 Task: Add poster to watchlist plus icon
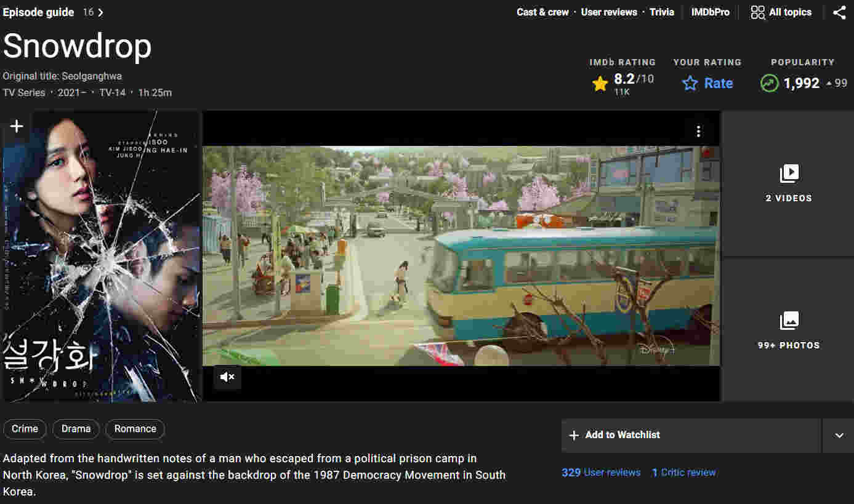[x=17, y=126]
